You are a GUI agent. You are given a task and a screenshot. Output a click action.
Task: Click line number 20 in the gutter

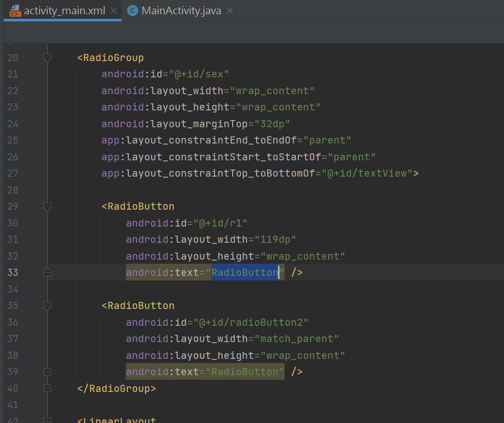click(13, 58)
